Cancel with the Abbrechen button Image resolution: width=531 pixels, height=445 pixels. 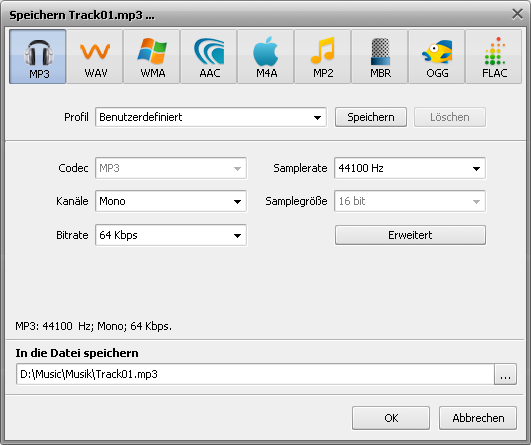pos(478,418)
